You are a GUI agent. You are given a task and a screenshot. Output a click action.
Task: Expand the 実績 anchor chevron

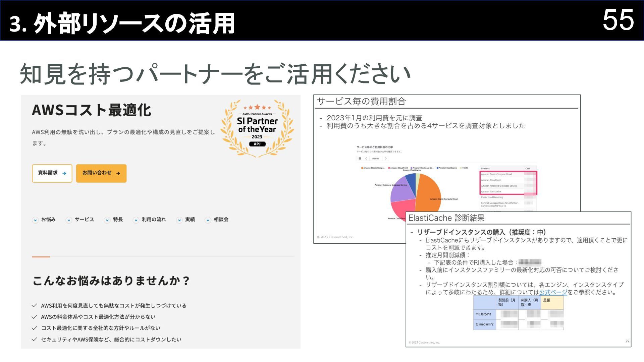[x=179, y=220]
